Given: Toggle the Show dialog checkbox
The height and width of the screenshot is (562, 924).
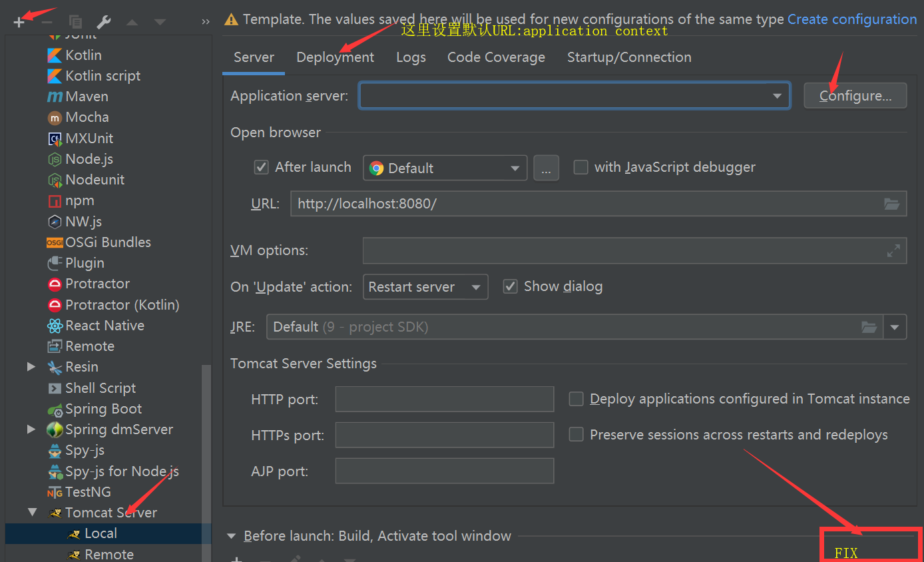Looking at the screenshot, I should point(511,286).
